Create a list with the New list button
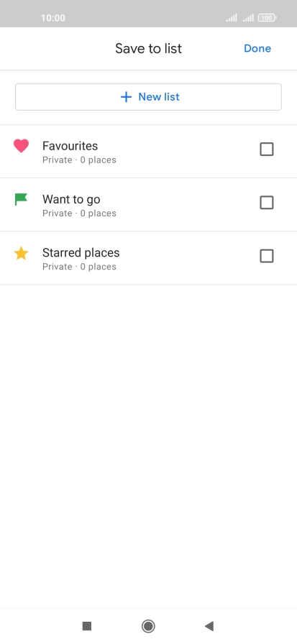This screenshot has width=297, height=644. point(148,97)
